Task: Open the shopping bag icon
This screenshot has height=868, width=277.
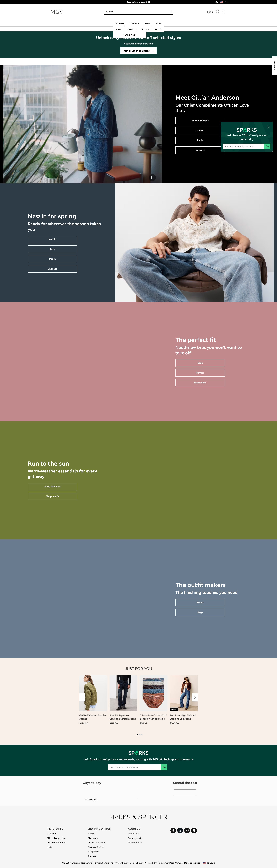Action: 223,12
